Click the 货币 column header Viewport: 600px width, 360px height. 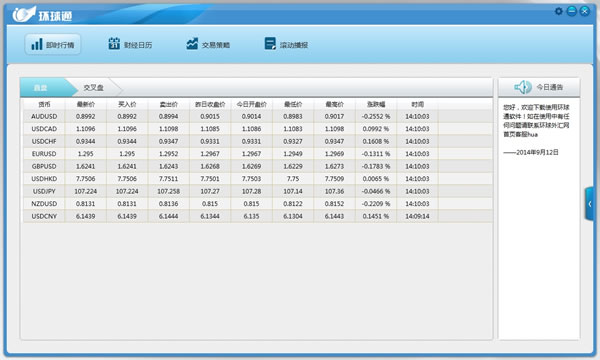(x=44, y=104)
